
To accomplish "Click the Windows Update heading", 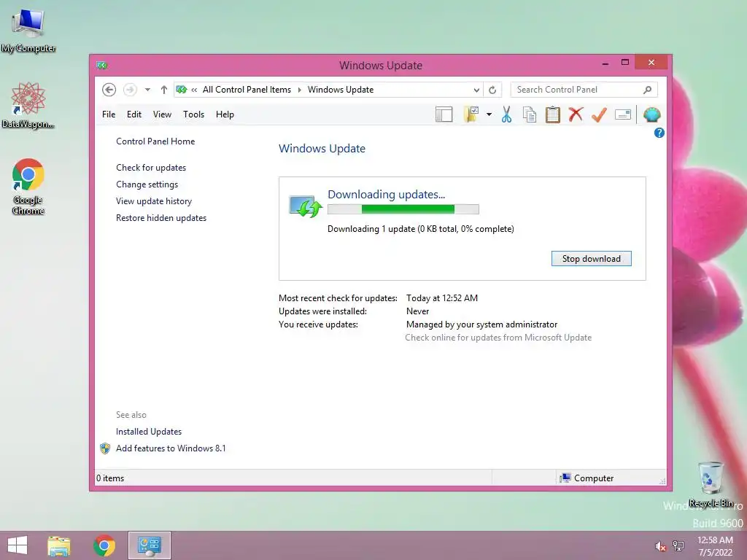I will point(322,149).
